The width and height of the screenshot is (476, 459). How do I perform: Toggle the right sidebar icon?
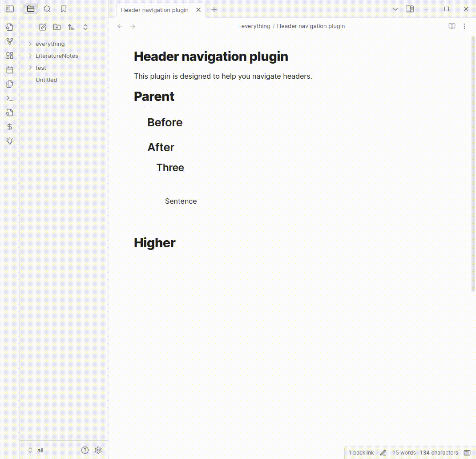click(410, 9)
